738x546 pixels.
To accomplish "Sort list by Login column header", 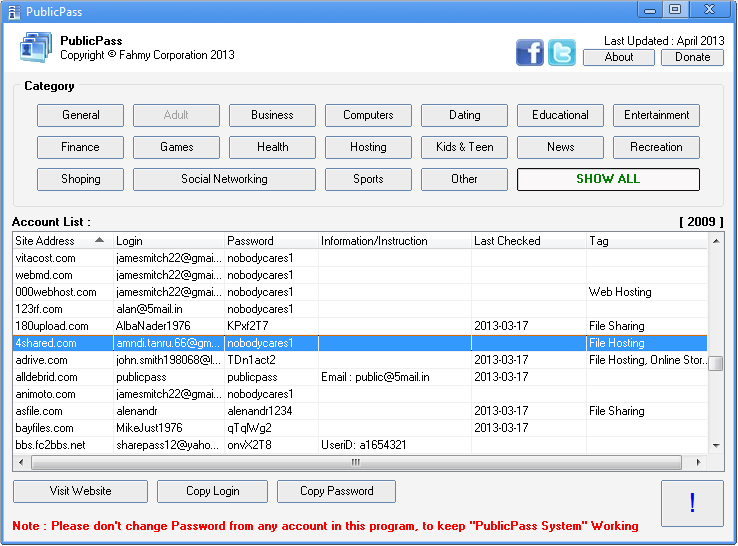I will (169, 241).
